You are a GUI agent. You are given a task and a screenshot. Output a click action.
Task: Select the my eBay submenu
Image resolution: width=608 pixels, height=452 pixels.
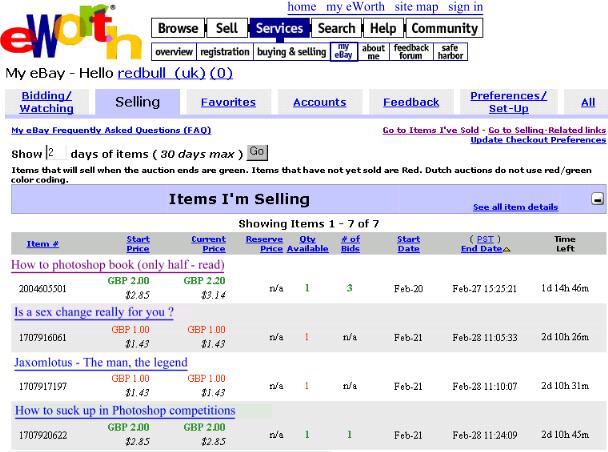tap(344, 52)
